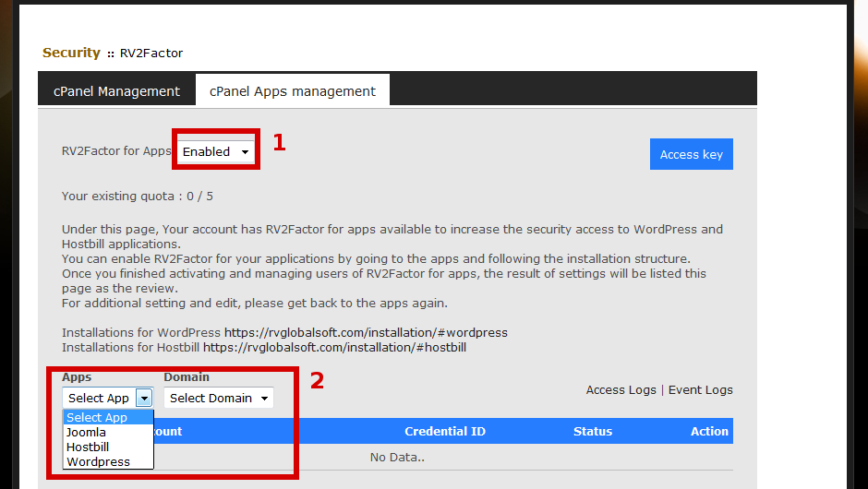Screen dimensions: 868x489
Task: Click the Security breadcrumb heading
Action: 71,53
